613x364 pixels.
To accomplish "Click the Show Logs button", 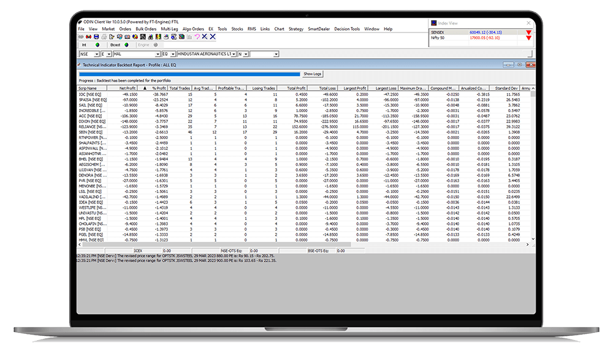I will tap(313, 74).
